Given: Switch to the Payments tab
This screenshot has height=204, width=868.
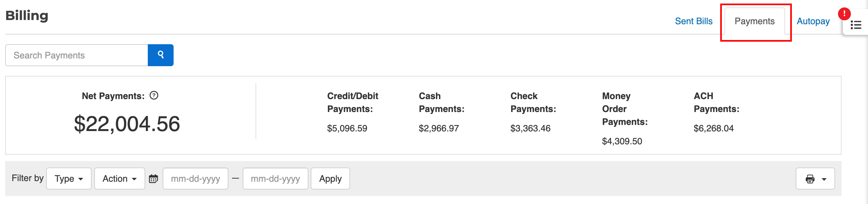Looking at the screenshot, I should point(755,21).
